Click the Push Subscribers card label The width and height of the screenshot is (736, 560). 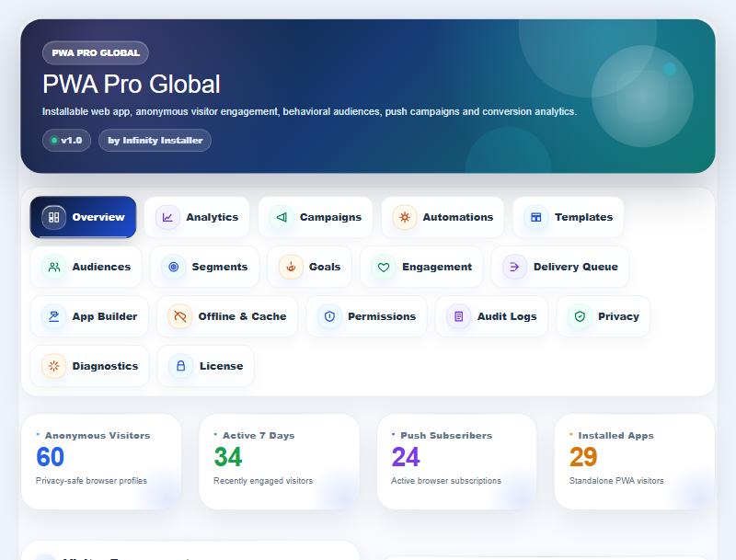(446, 436)
